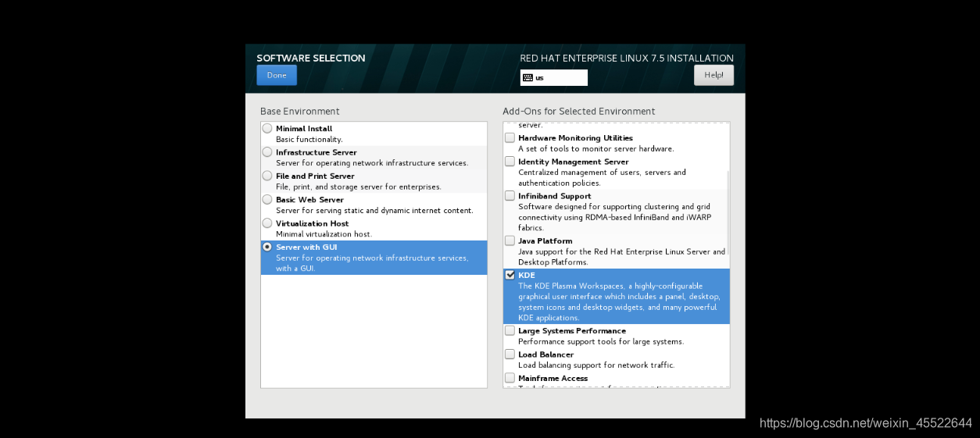Click Server with GUI description text
The height and width of the screenshot is (438, 980).
coord(372,263)
